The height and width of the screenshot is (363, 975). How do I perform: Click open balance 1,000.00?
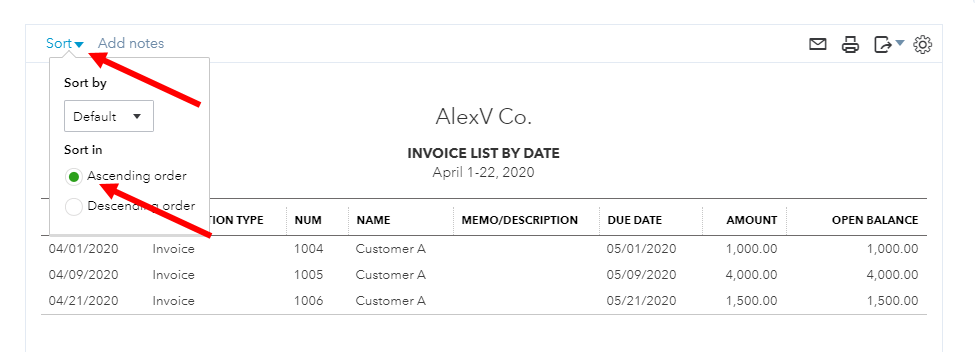(x=892, y=249)
